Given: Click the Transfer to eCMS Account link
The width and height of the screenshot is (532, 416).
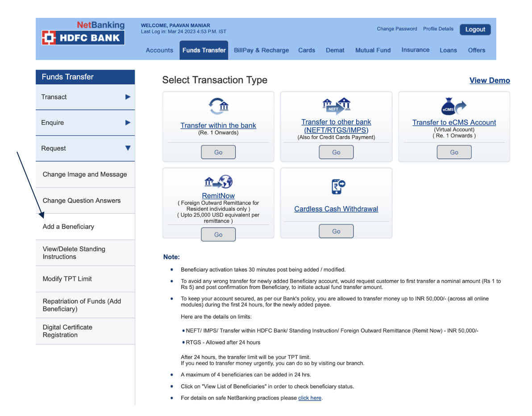Looking at the screenshot, I should click(x=454, y=122).
